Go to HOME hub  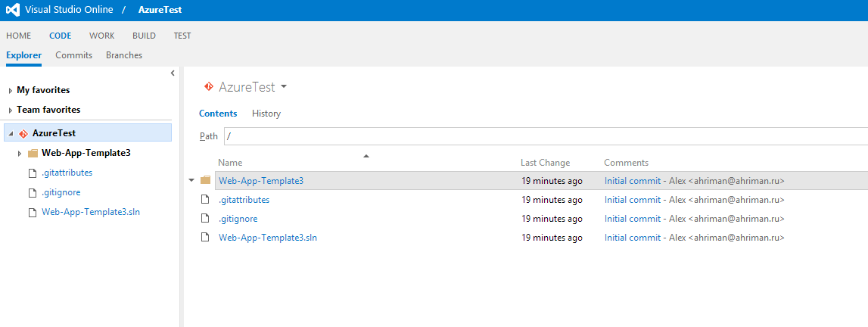click(x=18, y=36)
